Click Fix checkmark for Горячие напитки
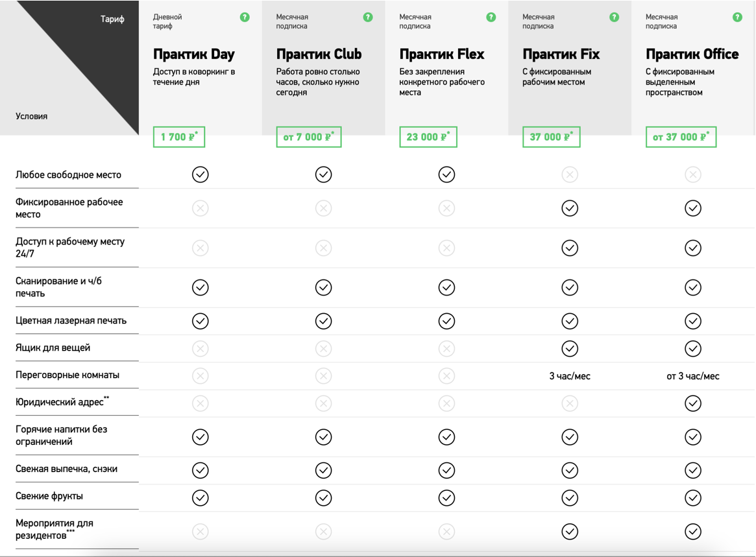The height and width of the screenshot is (557, 756). [x=570, y=437]
